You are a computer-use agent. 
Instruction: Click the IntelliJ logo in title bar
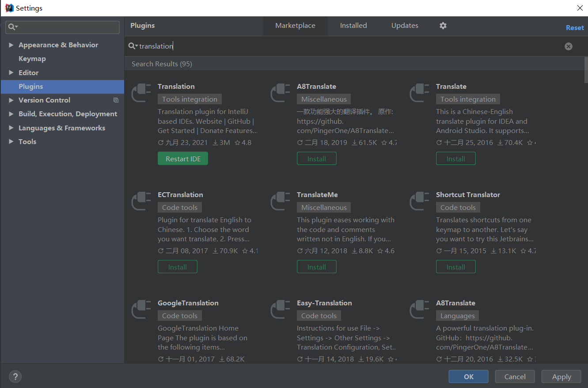tap(9, 8)
